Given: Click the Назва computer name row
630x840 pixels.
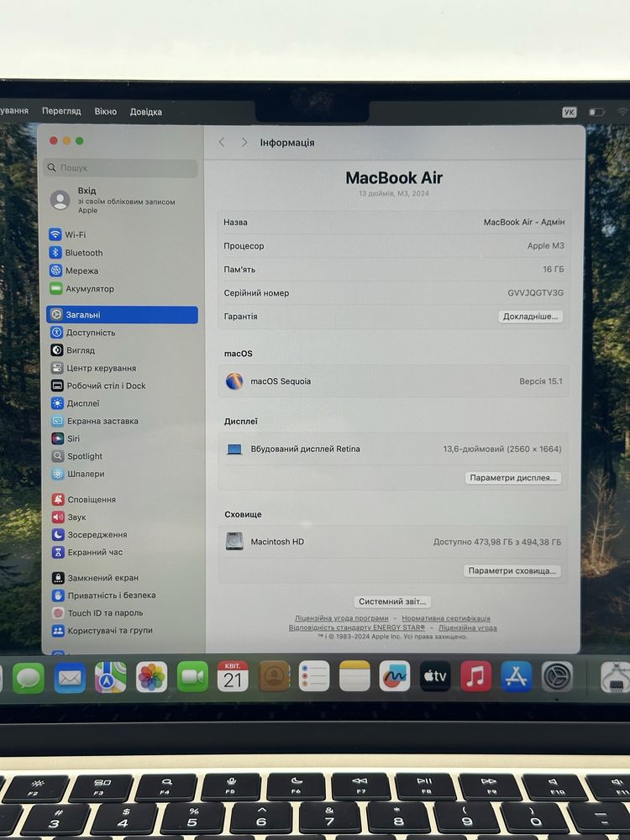Looking at the screenshot, I should click(394, 222).
